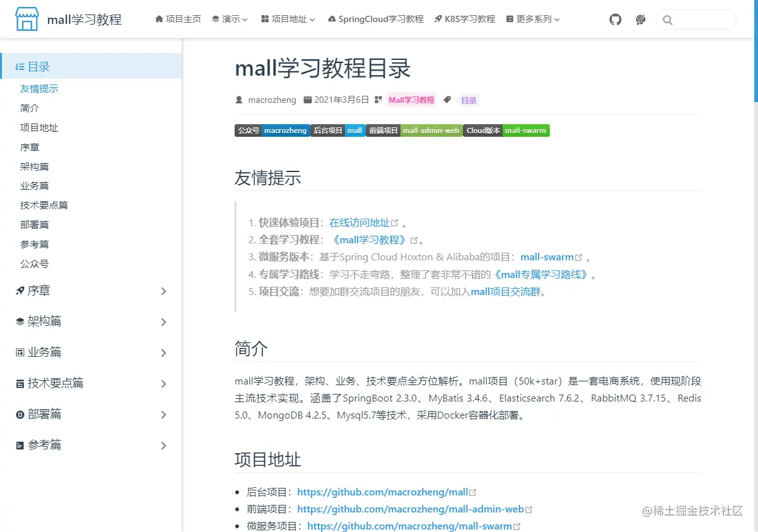Expand the 参考篇 sidebar section chevron

tap(164, 446)
